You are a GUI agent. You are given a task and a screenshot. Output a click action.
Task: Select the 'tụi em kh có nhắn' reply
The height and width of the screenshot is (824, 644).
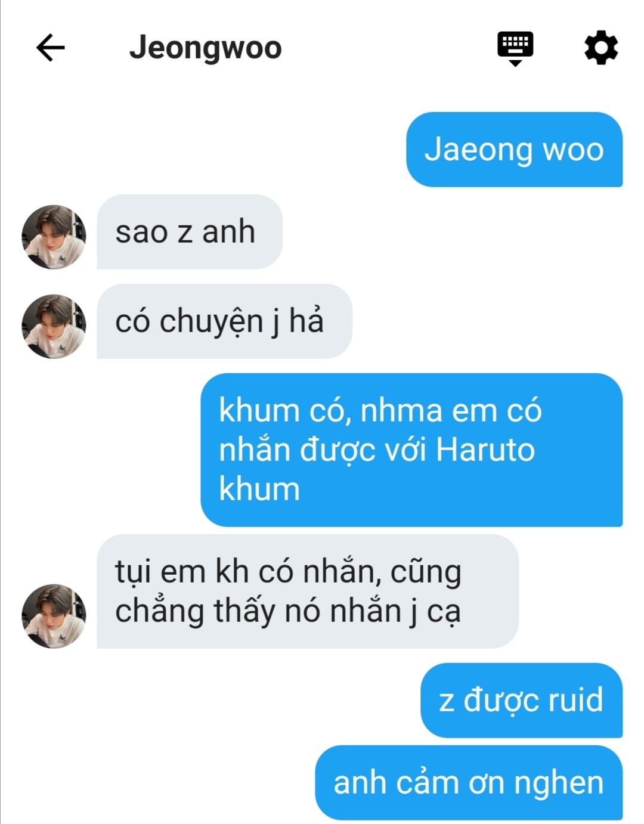pyautogui.click(x=308, y=591)
